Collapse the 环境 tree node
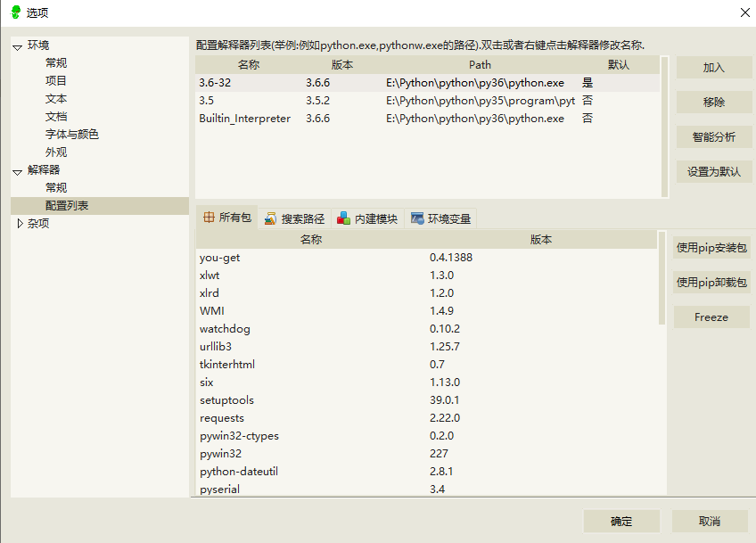756x543 pixels. tap(17, 47)
